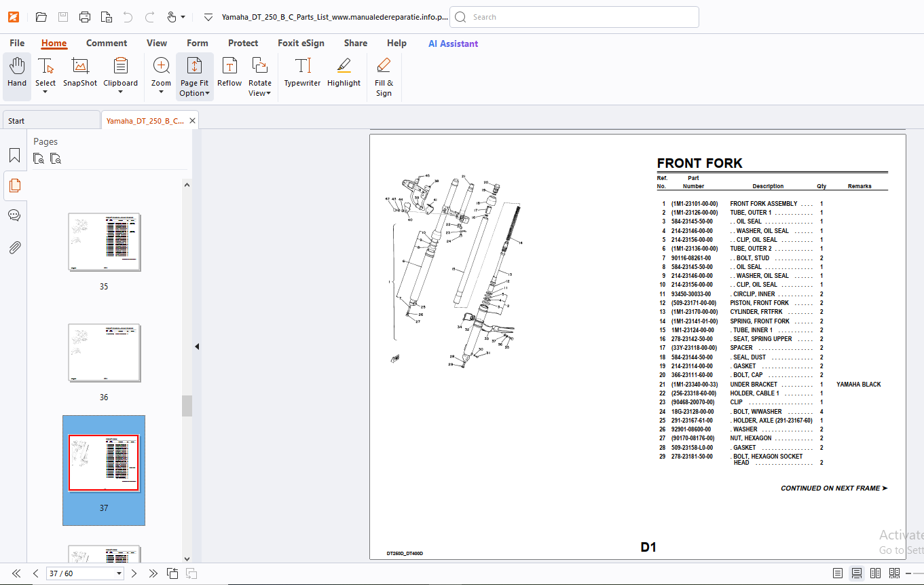Screen dimensions: 924x585
Task: Switch to Continuous view icon
Action: pyautogui.click(x=857, y=573)
